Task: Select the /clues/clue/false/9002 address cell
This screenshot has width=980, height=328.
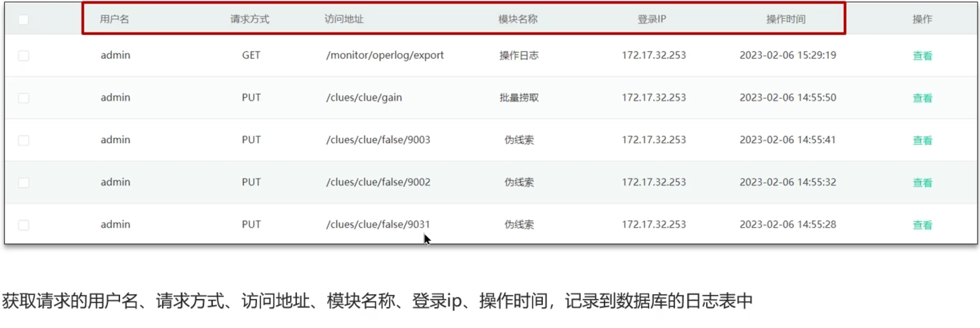Action: [x=378, y=182]
